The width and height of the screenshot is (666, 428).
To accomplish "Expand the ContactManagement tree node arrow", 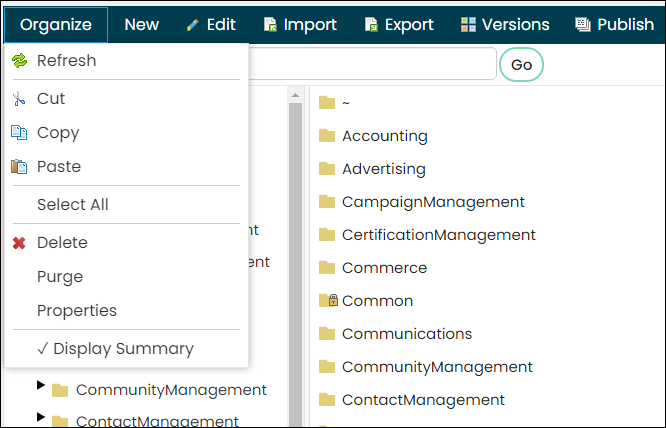I will click(x=41, y=417).
